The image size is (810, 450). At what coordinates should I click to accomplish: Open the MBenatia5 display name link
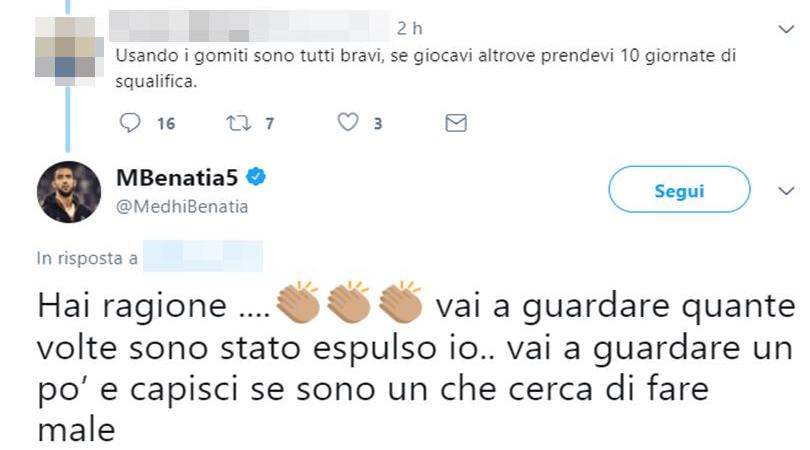tap(177, 178)
